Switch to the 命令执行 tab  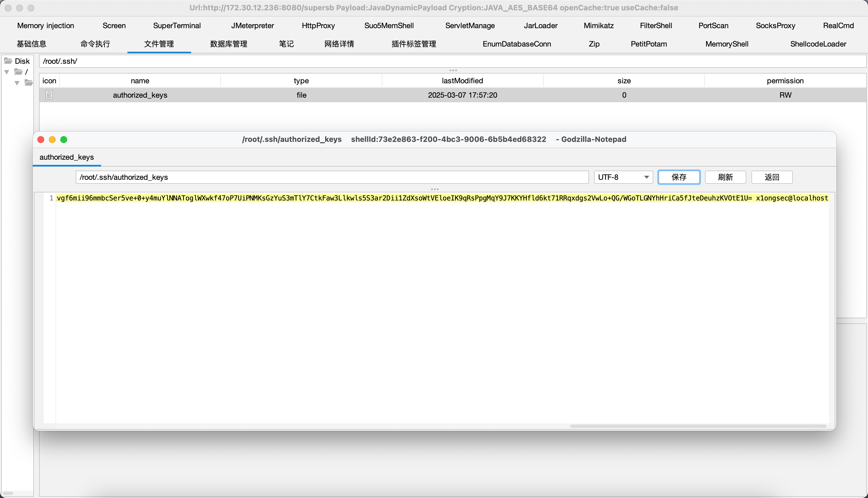coord(95,44)
